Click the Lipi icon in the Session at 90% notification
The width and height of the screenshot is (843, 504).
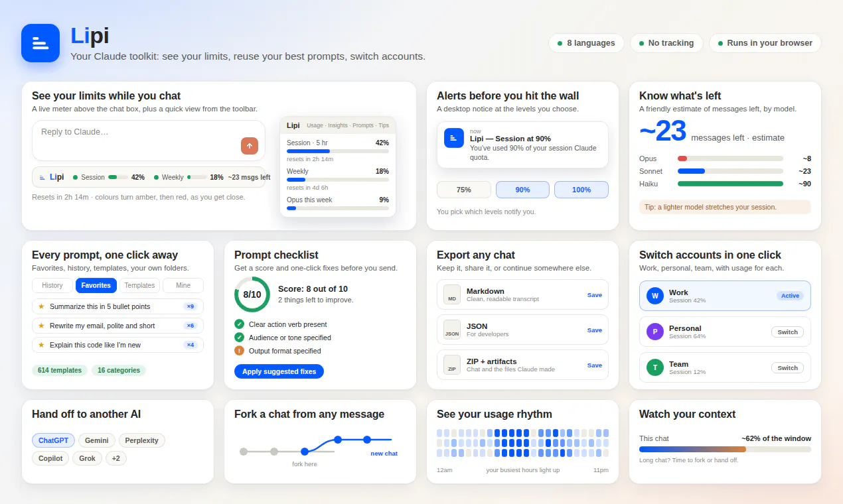point(454,138)
